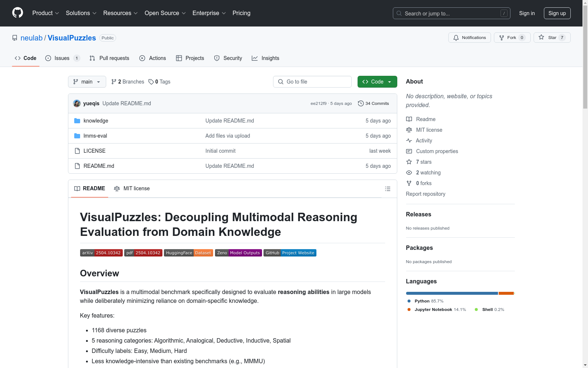
Task: Click the Report repository link
Action: coord(426,194)
